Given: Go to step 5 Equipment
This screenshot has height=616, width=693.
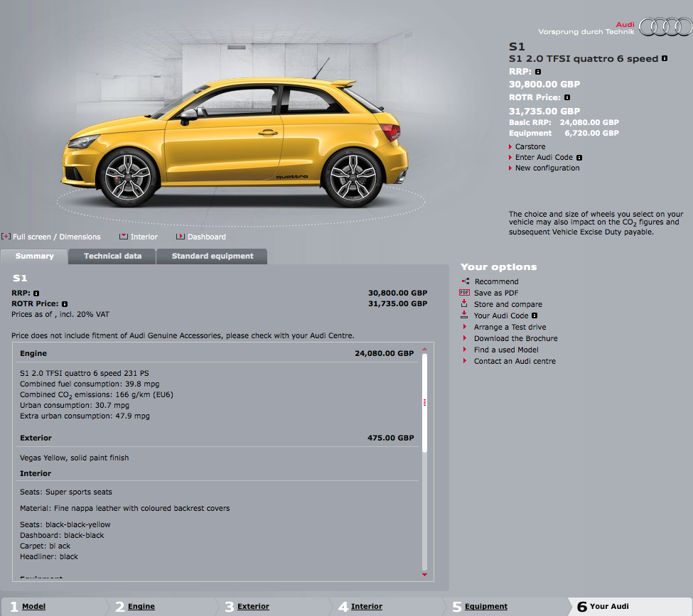Looking at the screenshot, I should tap(485, 606).
